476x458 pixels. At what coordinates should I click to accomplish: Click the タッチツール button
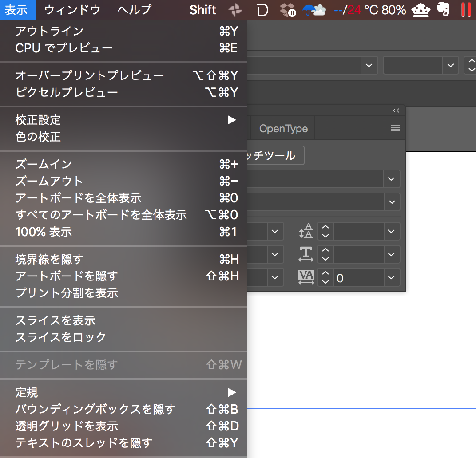(x=275, y=155)
